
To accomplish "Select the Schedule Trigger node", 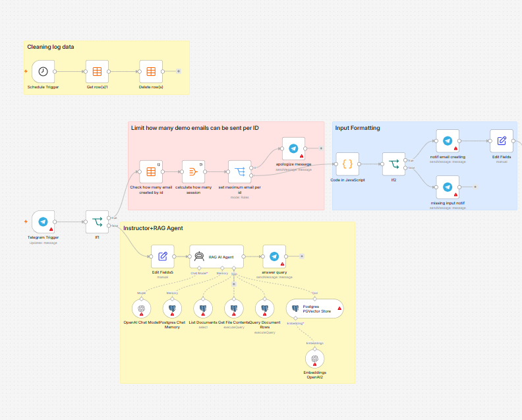I will coord(43,71).
